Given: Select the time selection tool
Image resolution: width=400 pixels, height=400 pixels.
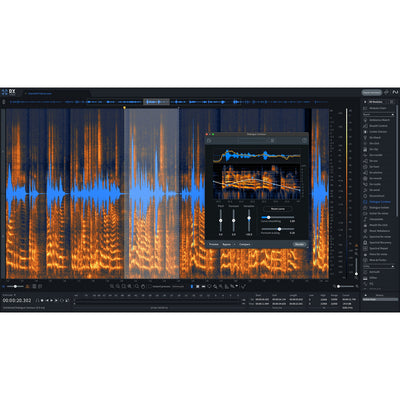Looking at the screenshot, I should [192, 286].
